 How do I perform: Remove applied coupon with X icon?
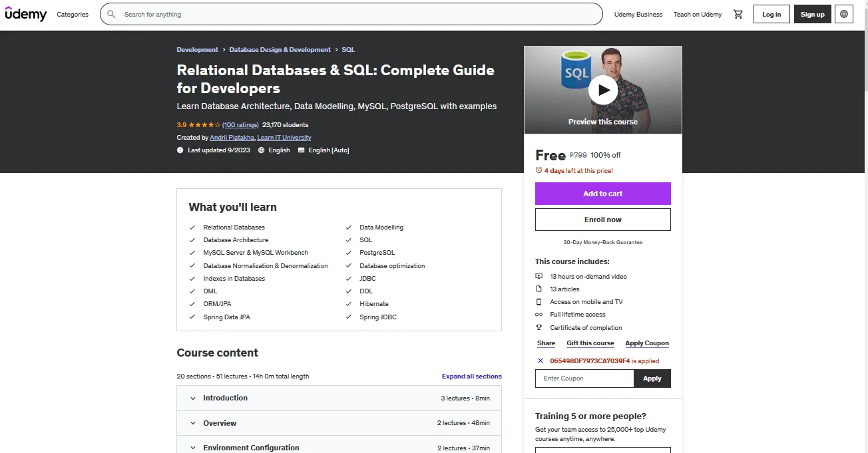(541, 361)
